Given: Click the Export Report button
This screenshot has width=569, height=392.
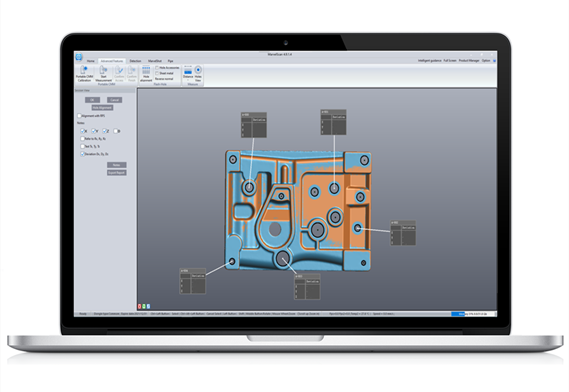Looking at the screenshot, I should click(116, 173).
